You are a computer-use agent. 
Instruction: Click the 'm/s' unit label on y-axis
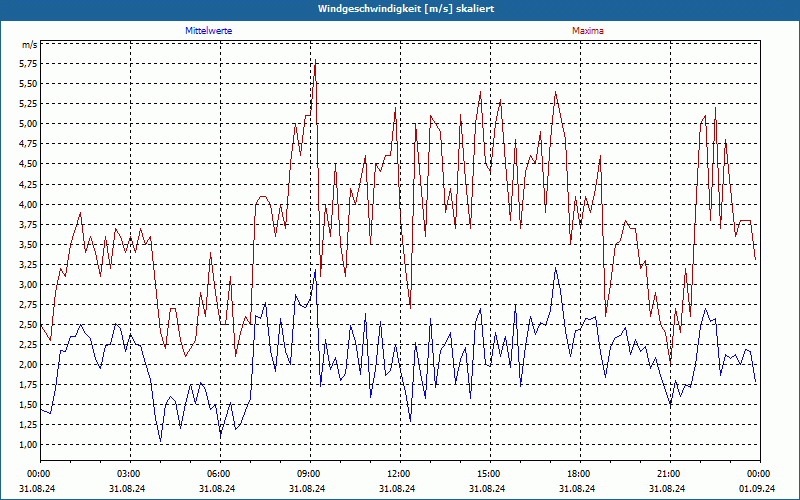[x=30, y=45]
